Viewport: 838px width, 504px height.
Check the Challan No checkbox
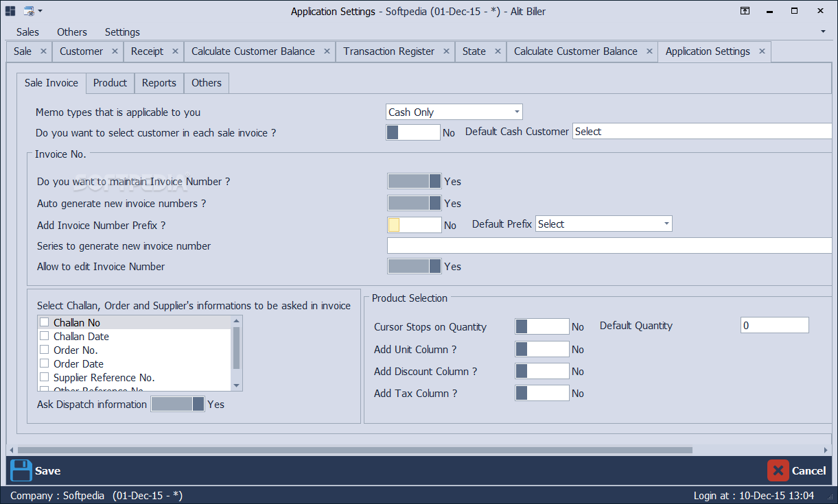pyautogui.click(x=45, y=322)
